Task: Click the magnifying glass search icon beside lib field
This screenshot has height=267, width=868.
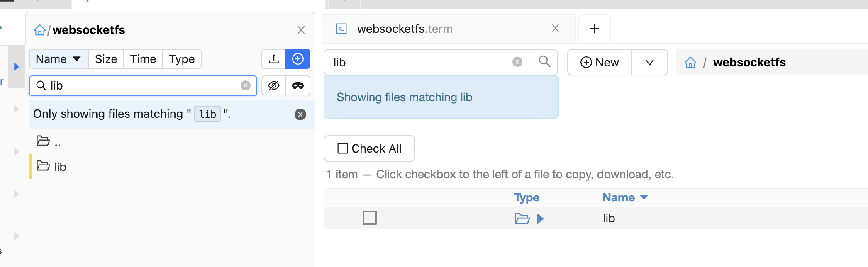Action: coord(545,62)
